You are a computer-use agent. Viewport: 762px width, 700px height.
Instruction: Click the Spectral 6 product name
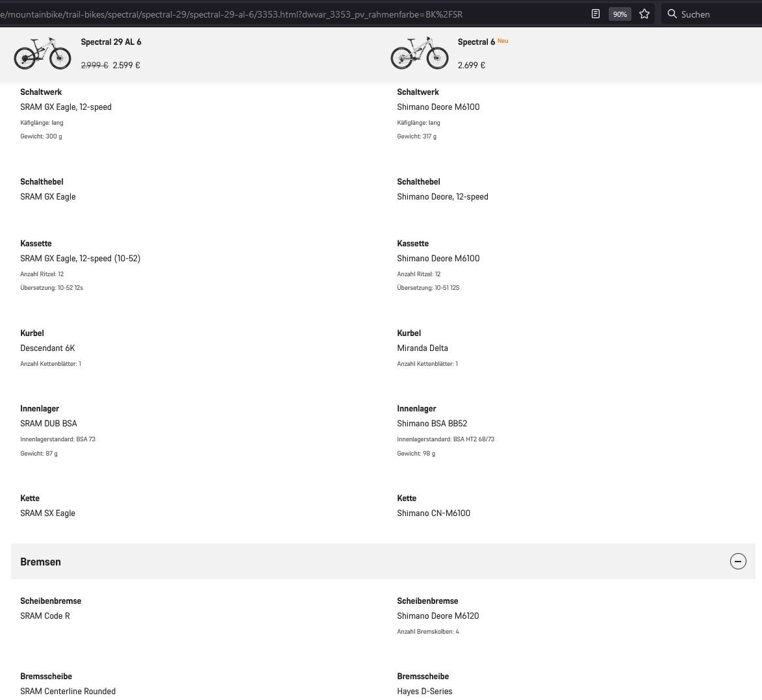[476, 42]
